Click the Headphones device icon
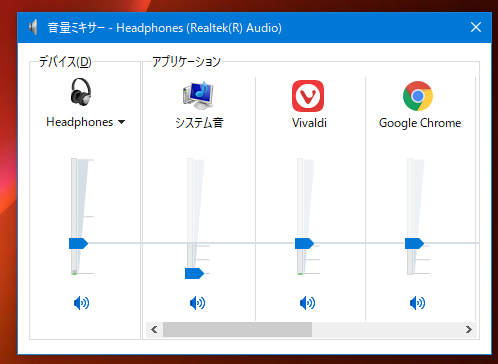The width and height of the screenshot is (498, 364). pyautogui.click(x=81, y=92)
